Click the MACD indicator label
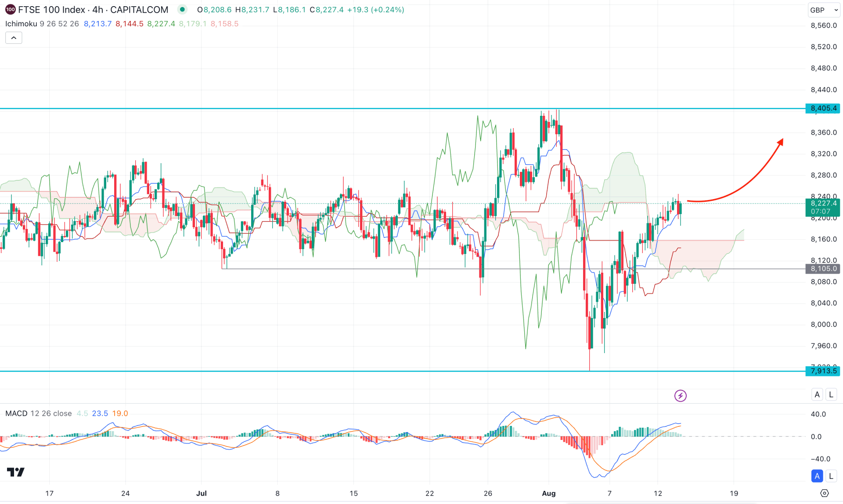Viewport: 843px width, 504px height. click(x=16, y=414)
